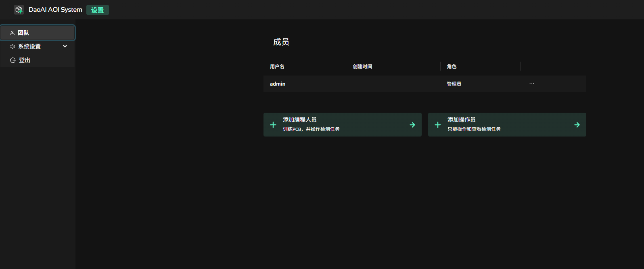The image size is (644, 269).
Task: Click the logout icon beside 登出
Action: (13, 60)
